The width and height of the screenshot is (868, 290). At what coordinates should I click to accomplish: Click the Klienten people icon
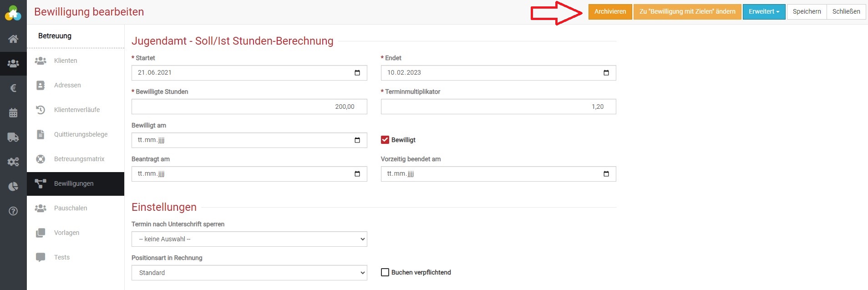pos(41,61)
